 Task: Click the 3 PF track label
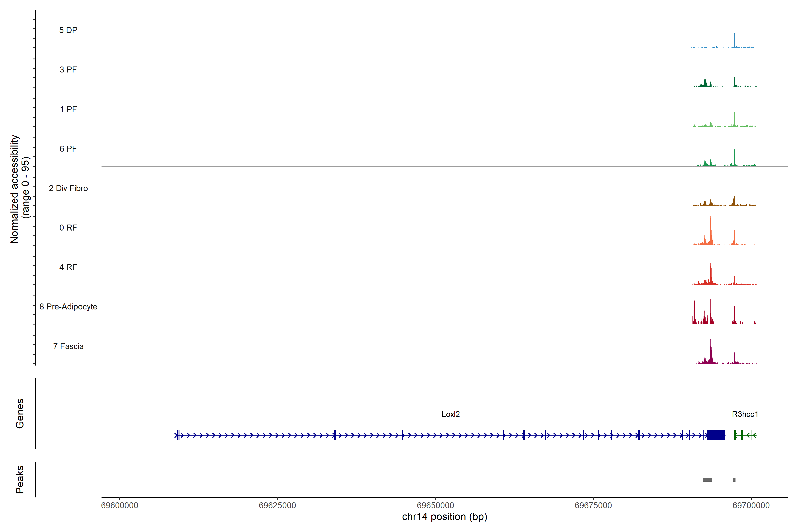(x=68, y=70)
